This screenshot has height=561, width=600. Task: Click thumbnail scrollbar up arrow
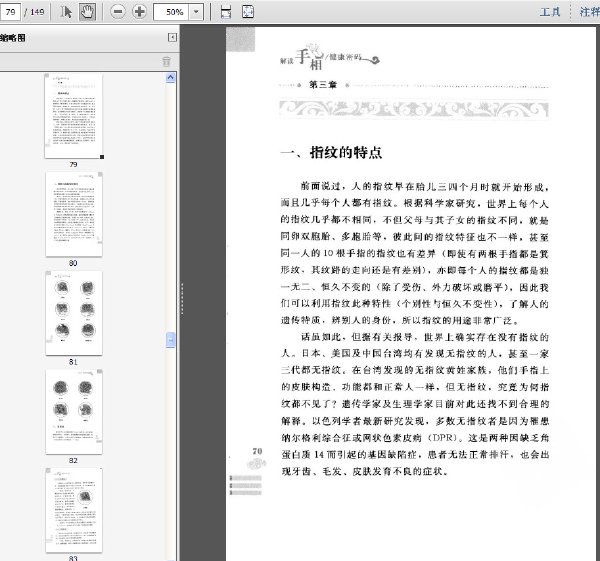(171, 77)
